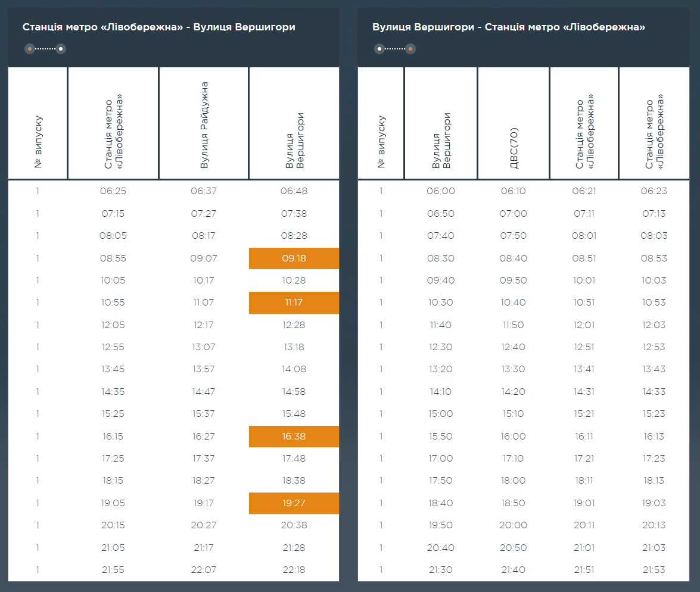Click the 22:18 last arrival time
This screenshot has height=592, width=700.
293,570
